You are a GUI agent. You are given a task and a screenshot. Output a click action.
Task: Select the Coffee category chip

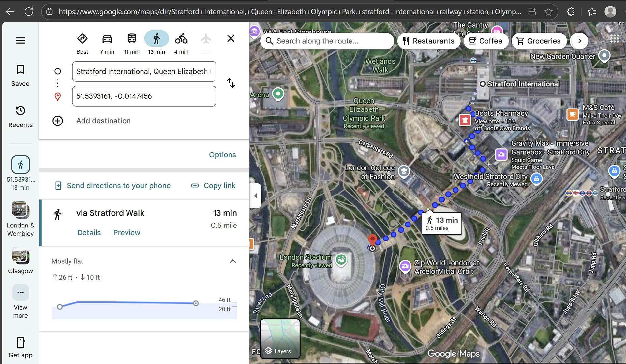pos(486,41)
